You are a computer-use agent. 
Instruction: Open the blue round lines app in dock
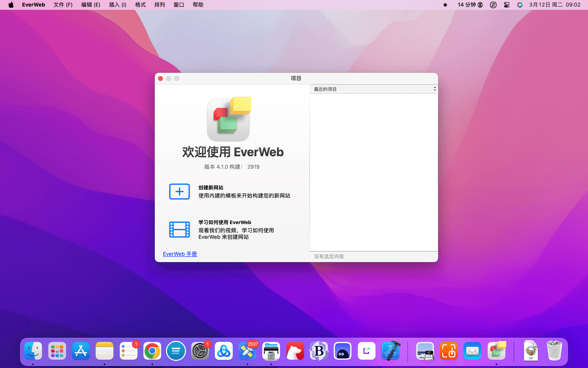[x=176, y=351]
